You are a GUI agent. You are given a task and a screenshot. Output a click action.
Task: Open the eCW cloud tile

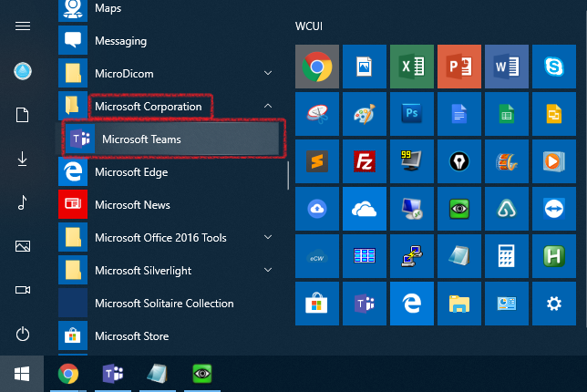click(x=317, y=256)
